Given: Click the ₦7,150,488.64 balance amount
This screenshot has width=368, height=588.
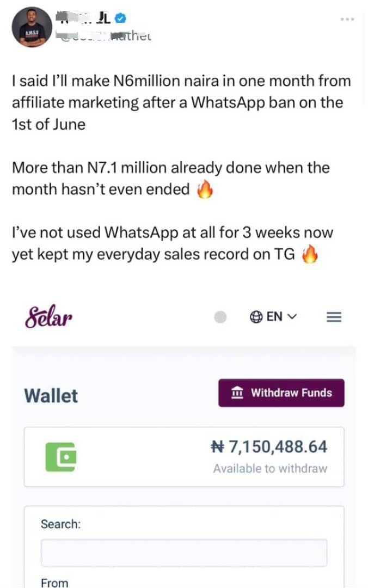Looking at the screenshot, I should coord(269,447).
